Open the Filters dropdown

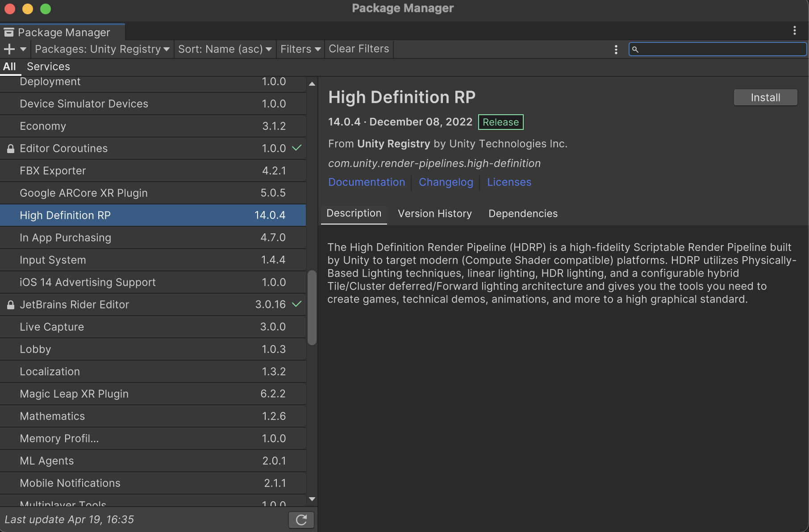300,49
